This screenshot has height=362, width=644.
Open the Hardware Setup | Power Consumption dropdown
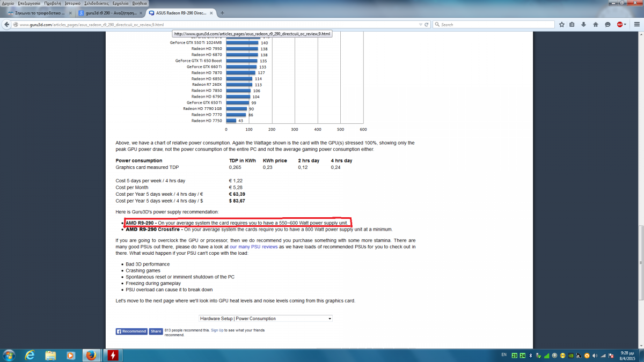265,319
